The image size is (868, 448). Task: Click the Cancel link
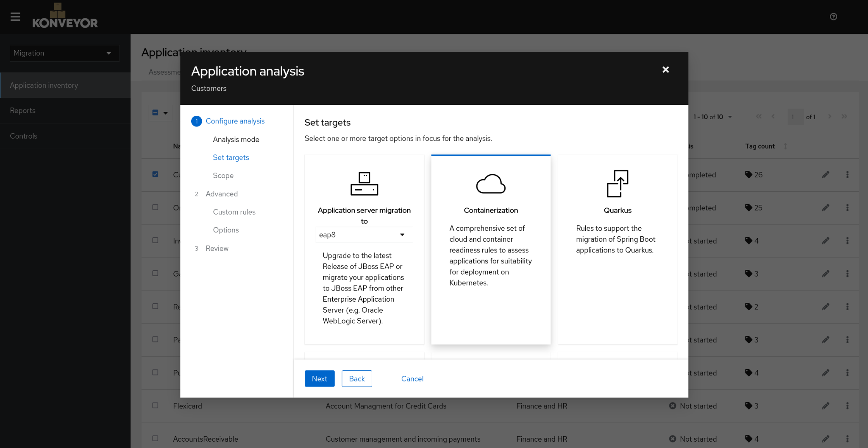(412, 379)
